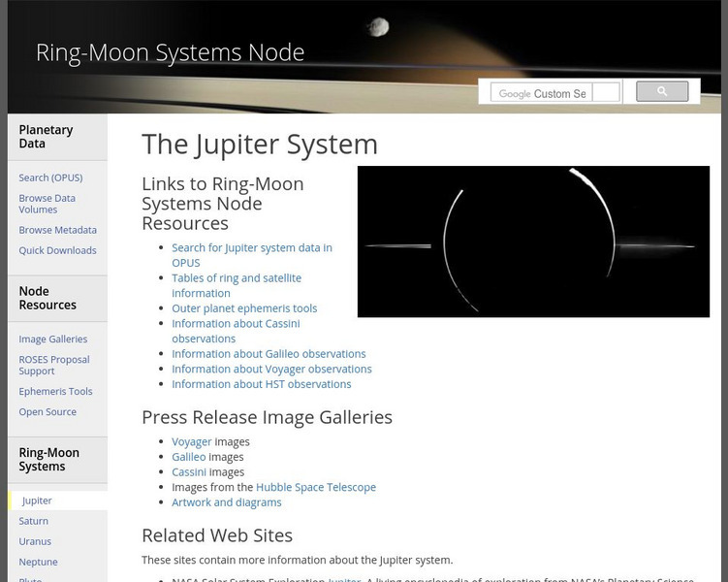728x582 pixels.
Task: Click The Jupiter System heading
Action: tap(260, 145)
